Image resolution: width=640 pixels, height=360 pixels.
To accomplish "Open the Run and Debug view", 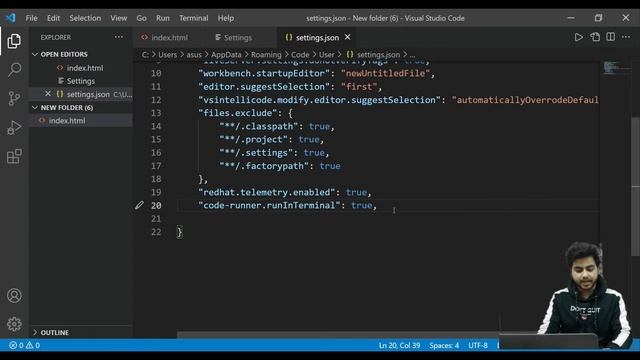I will point(14,127).
